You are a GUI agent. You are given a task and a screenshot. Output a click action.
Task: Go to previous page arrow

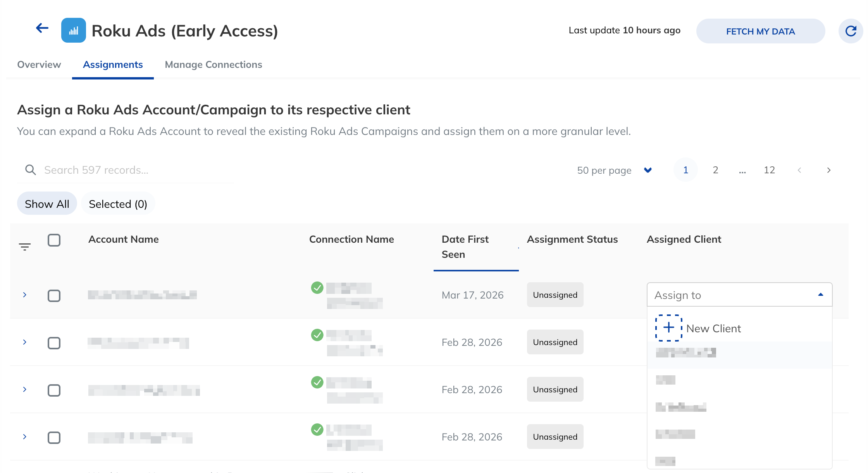coord(799,170)
